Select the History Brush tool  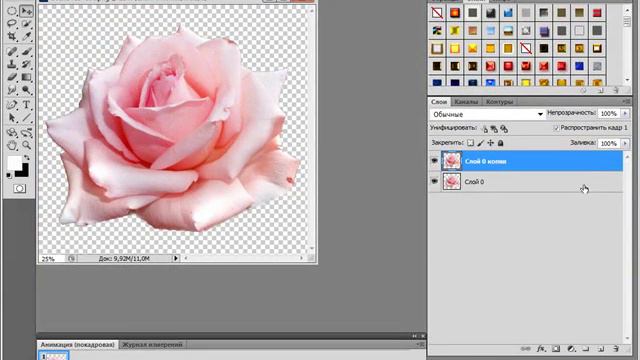point(27,64)
